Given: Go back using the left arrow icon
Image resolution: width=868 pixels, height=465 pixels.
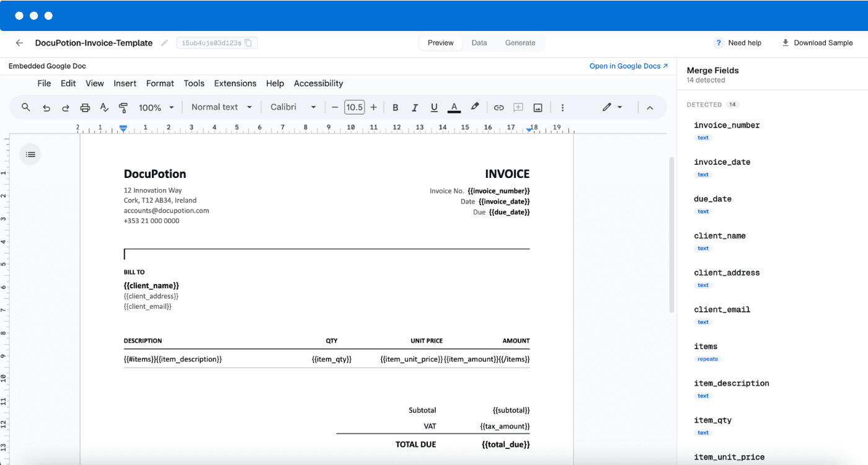Looking at the screenshot, I should pyautogui.click(x=19, y=43).
